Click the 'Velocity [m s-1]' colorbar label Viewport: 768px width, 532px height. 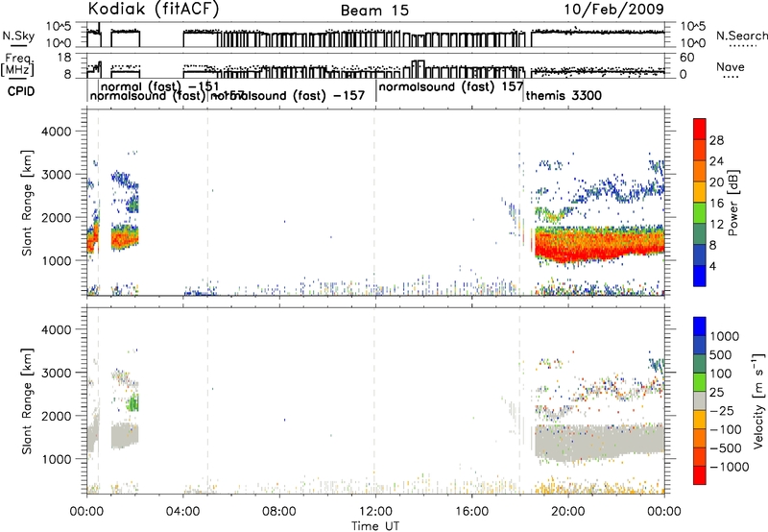[x=758, y=400]
